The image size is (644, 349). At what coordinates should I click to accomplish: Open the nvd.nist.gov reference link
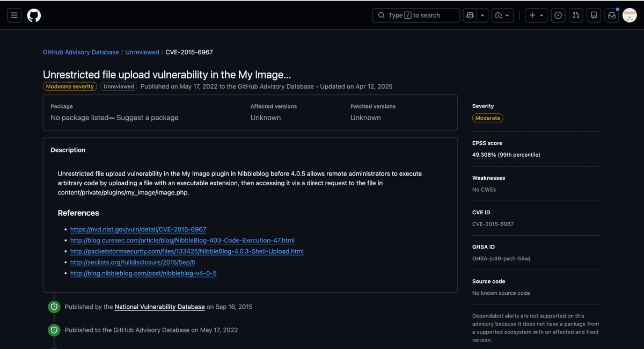click(x=138, y=229)
